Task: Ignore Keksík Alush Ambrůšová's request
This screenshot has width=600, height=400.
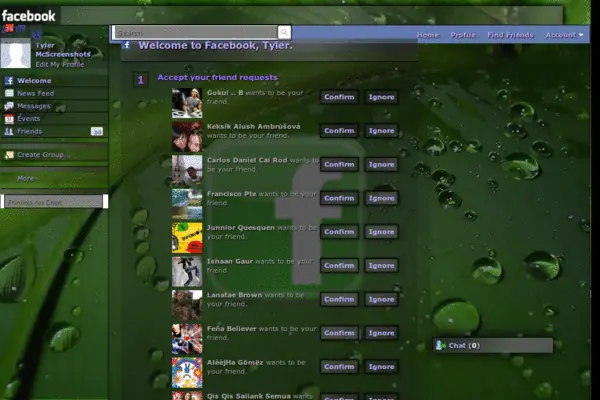Action: point(381,131)
